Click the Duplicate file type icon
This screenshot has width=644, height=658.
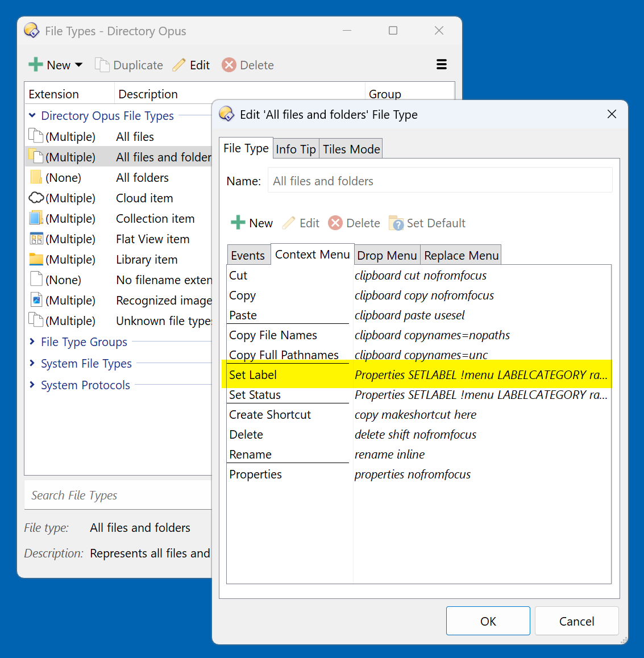pos(102,65)
